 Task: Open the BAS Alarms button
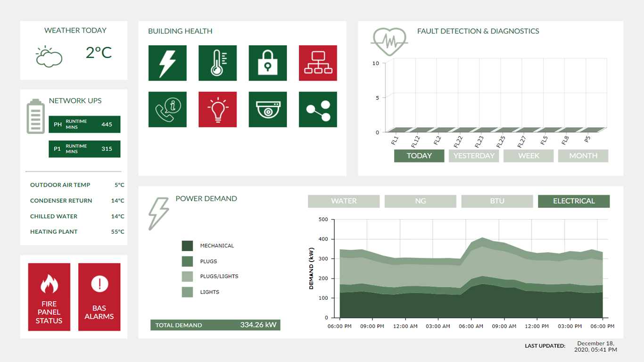99,297
